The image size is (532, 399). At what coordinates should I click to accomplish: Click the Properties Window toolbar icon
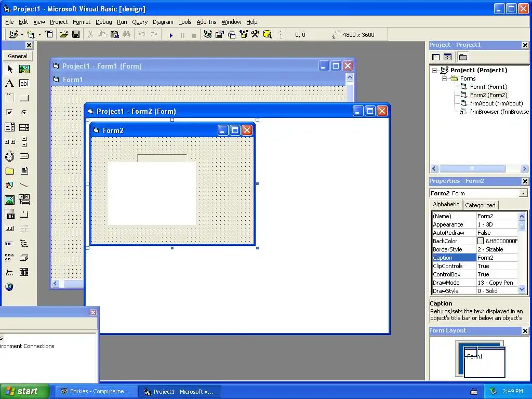(220, 35)
